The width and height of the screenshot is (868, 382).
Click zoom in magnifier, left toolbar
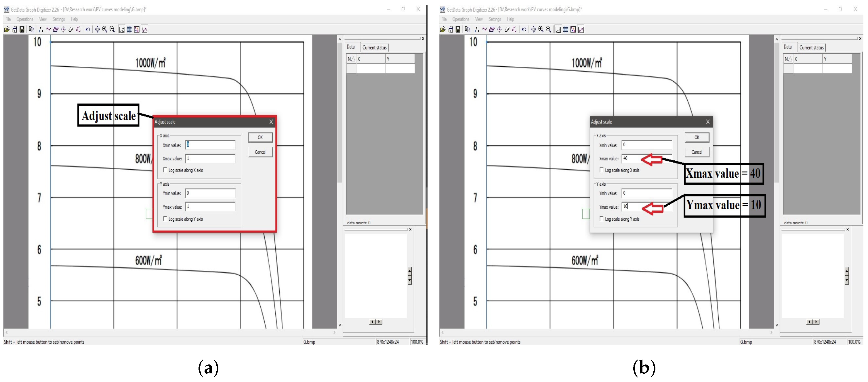[x=105, y=30]
